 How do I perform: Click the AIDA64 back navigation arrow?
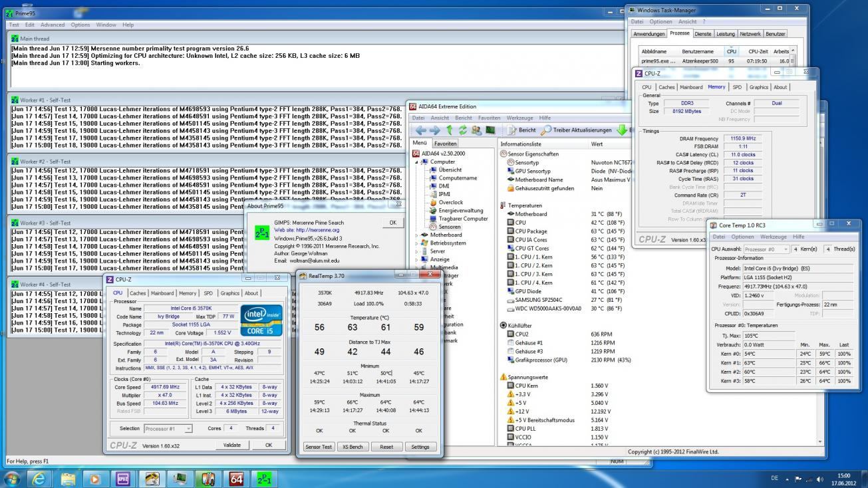click(420, 130)
